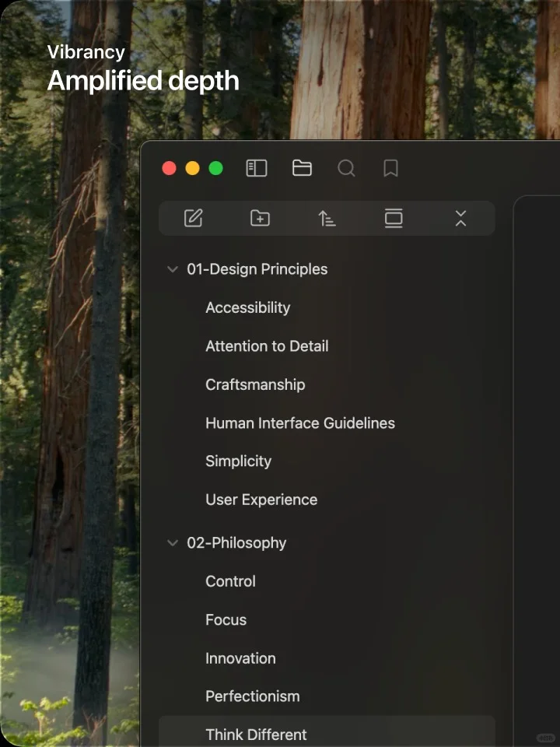Image resolution: width=560 pixels, height=747 pixels.
Task: Open the Attention to Detail note
Action: pyautogui.click(x=267, y=345)
